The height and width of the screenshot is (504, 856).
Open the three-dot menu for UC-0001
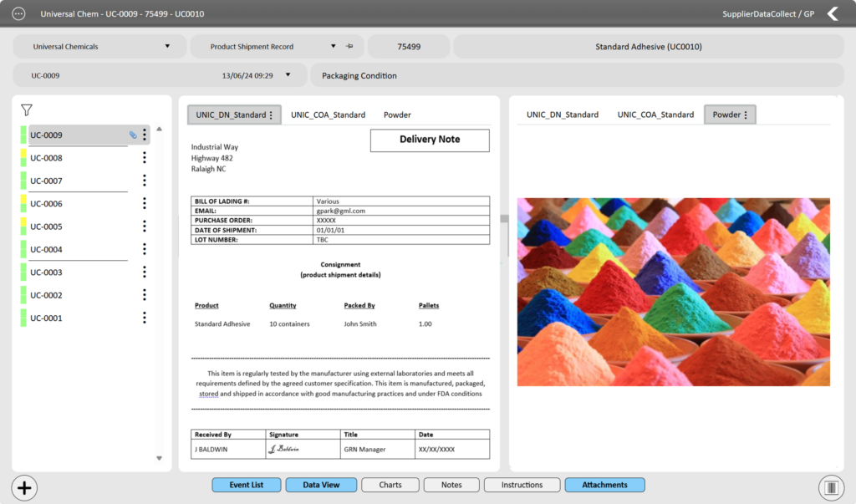[144, 318]
